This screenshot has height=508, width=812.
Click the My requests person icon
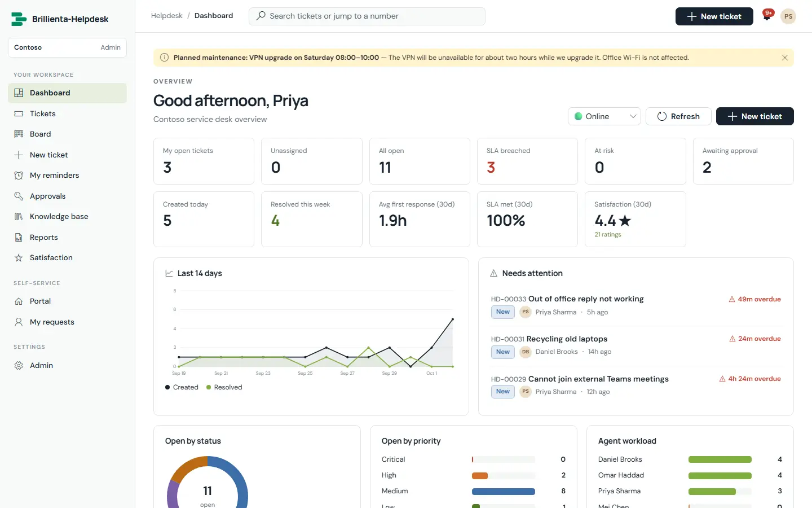point(19,322)
